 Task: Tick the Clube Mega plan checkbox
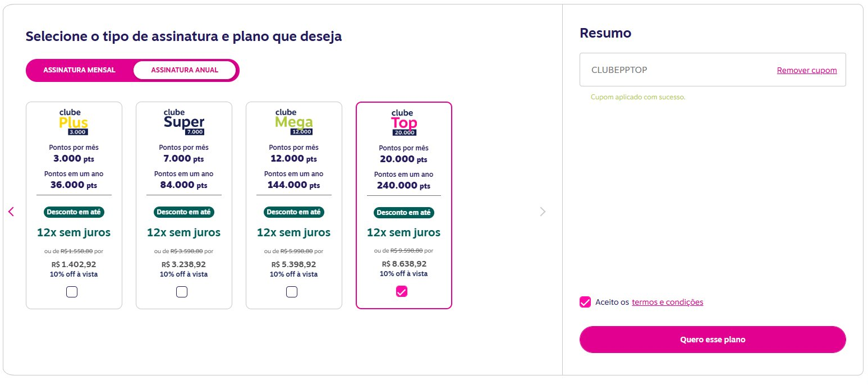click(x=292, y=292)
